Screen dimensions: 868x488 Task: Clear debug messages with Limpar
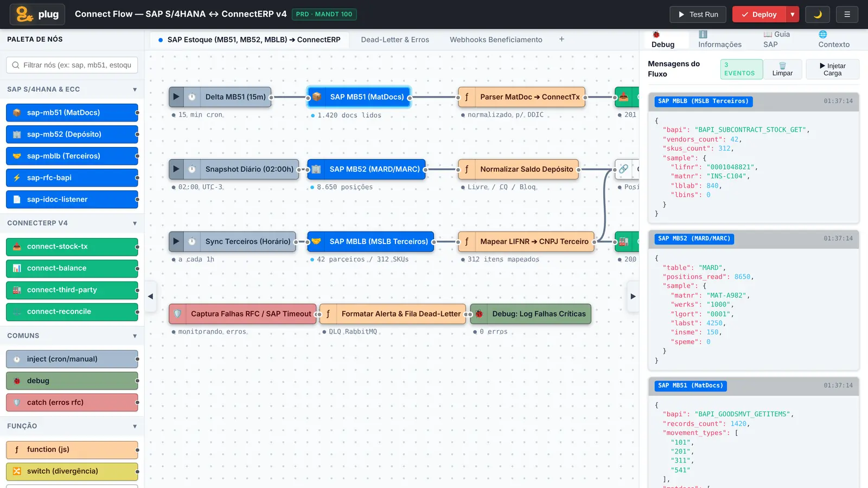point(782,69)
